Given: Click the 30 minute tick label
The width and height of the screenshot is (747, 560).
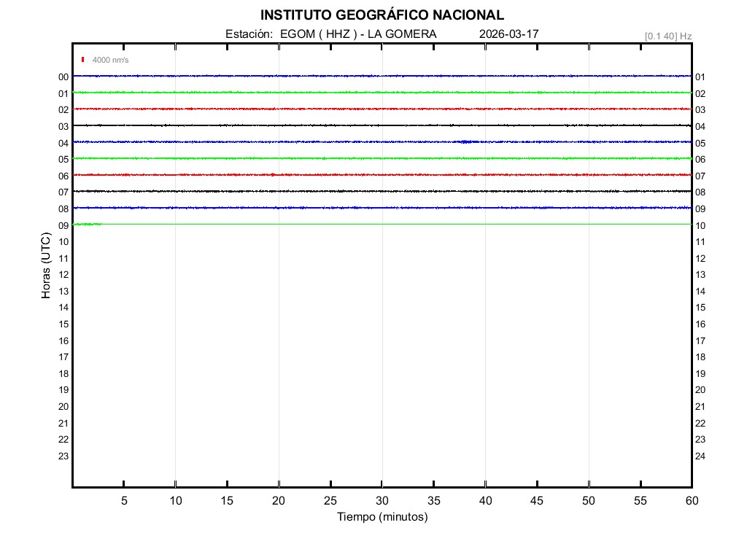Looking at the screenshot, I should coord(382,501).
